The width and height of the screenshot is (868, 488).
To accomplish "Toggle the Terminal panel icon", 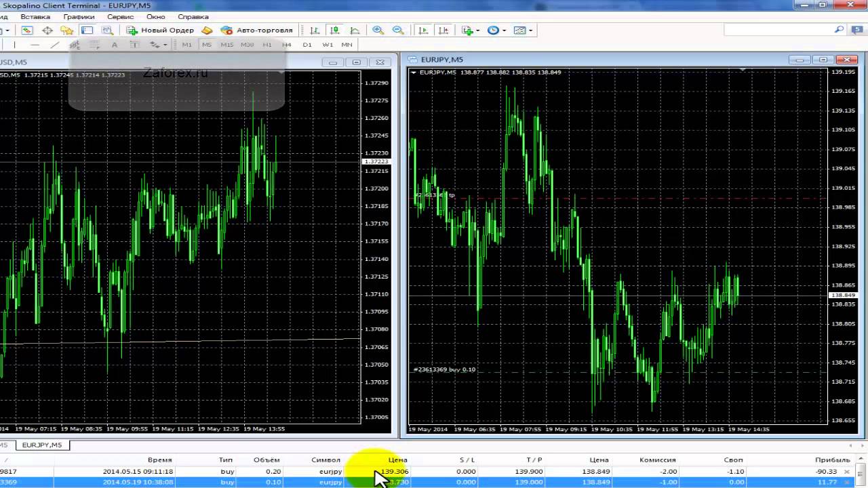I will (x=87, y=30).
